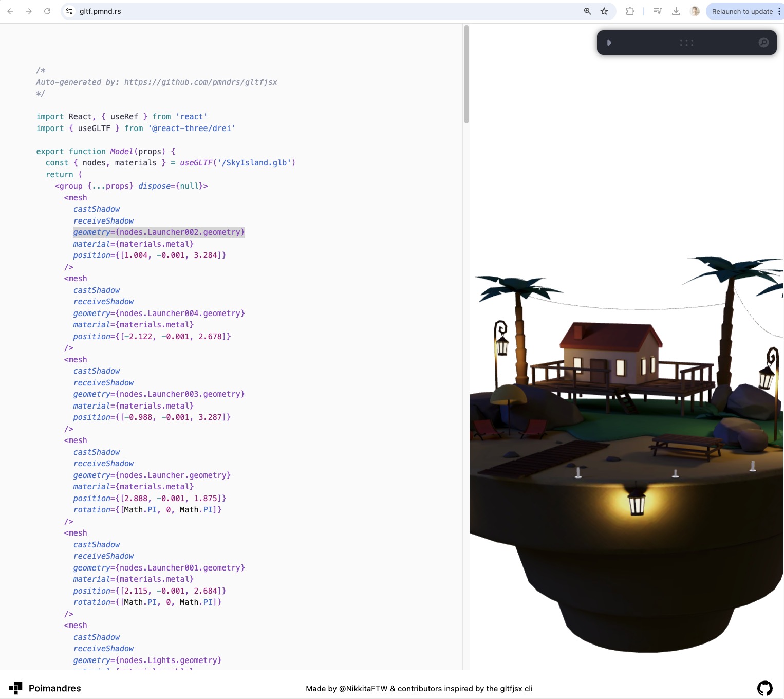The height and width of the screenshot is (699, 784).
Task: Click the nodes.Launcher.geometry line
Action: tap(152, 475)
